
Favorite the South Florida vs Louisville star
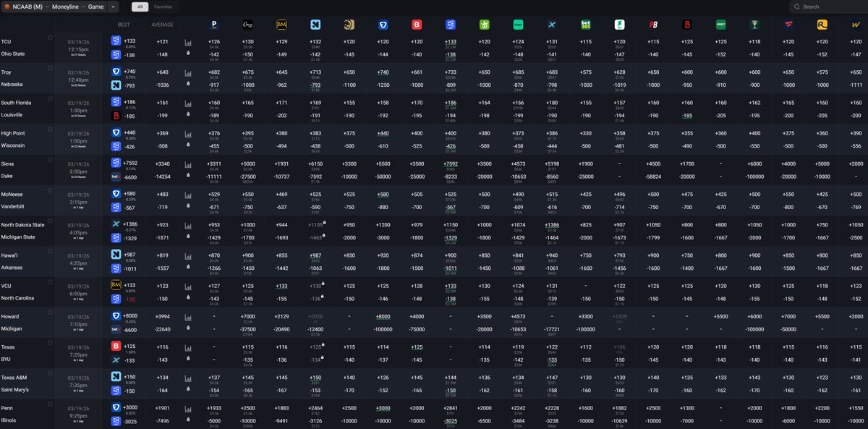pos(50,98)
